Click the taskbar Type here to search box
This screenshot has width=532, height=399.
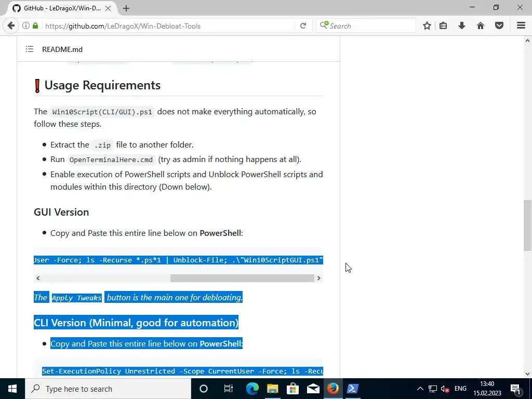[108, 389]
